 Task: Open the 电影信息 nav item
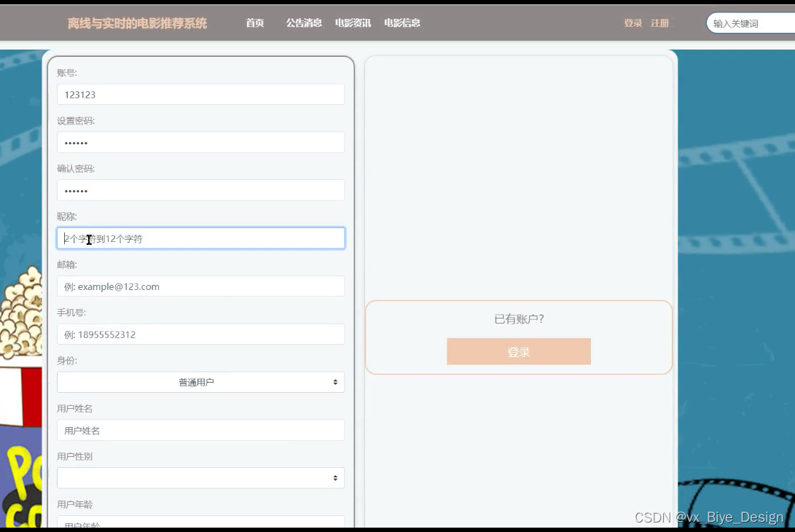point(402,23)
